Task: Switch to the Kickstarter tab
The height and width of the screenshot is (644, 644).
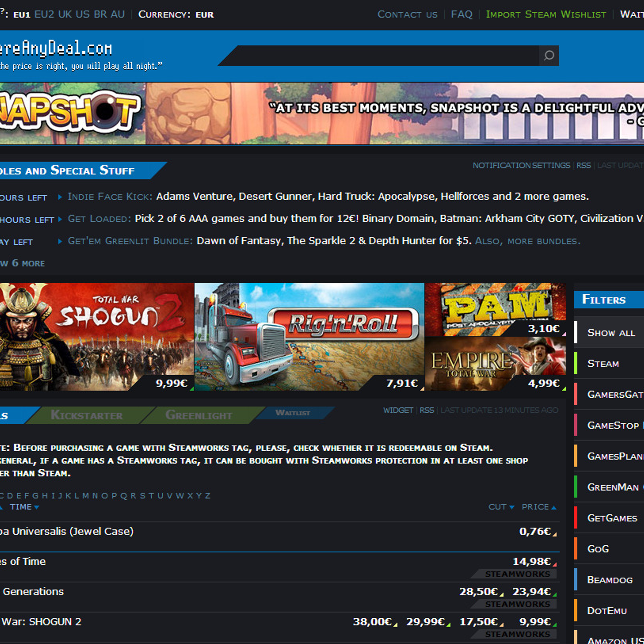Action: click(87, 415)
